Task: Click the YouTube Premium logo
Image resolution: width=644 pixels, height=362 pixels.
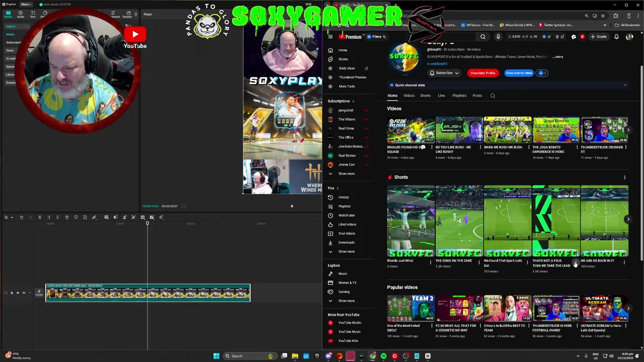Action: [x=350, y=37]
